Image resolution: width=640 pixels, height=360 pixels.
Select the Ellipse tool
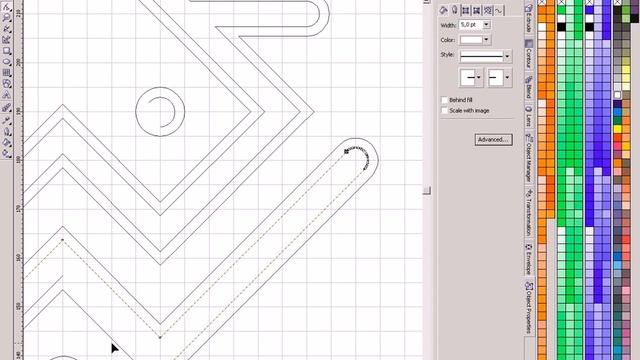[7, 62]
